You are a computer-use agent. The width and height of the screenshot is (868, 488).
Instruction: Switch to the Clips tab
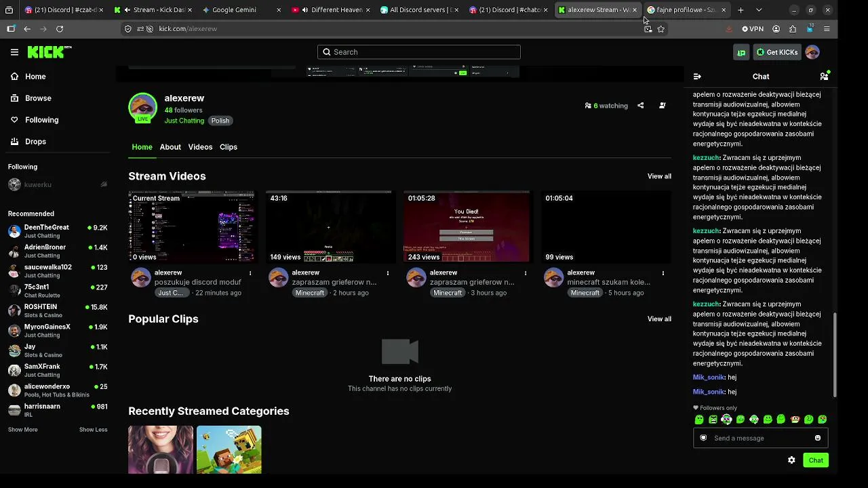tap(229, 147)
